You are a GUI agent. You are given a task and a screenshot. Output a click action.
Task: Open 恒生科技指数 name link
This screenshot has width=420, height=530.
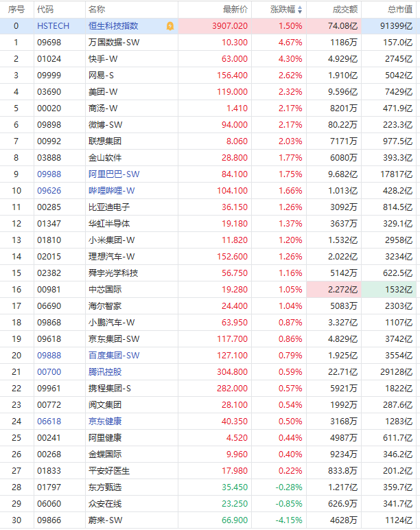point(113,26)
